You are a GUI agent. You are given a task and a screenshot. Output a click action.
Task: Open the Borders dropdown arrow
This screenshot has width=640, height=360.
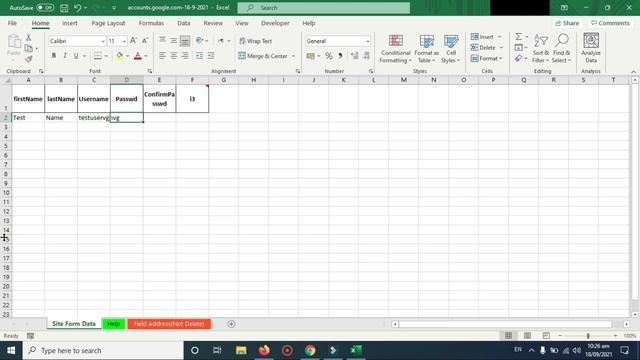[x=106, y=56]
